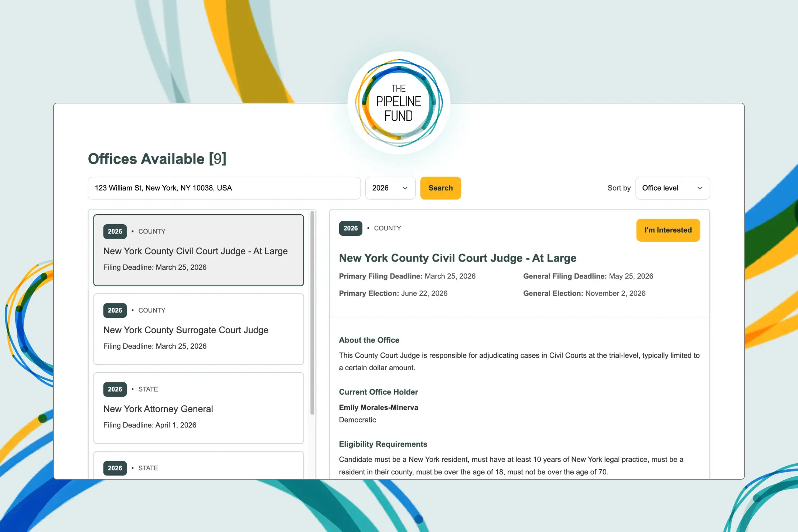Click 2026 badge on Surrogate Court Judge card
Screen dimensions: 798x532
click(x=115, y=310)
